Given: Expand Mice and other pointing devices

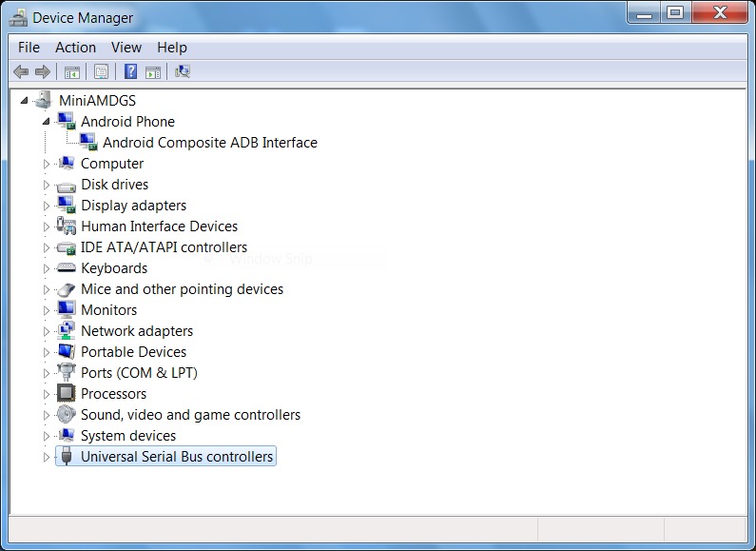Looking at the screenshot, I should click(x=47, y=289).
